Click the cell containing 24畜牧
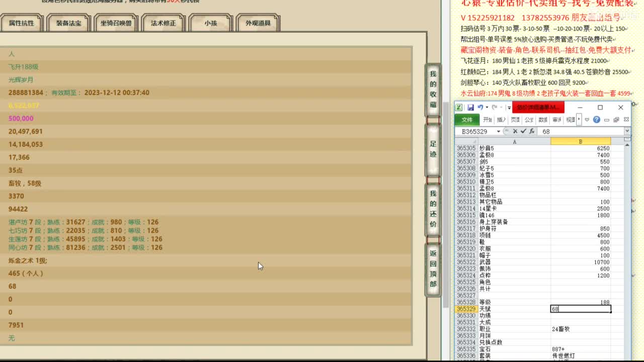This screenshot has height=362, width=644. tap(581, 329)
